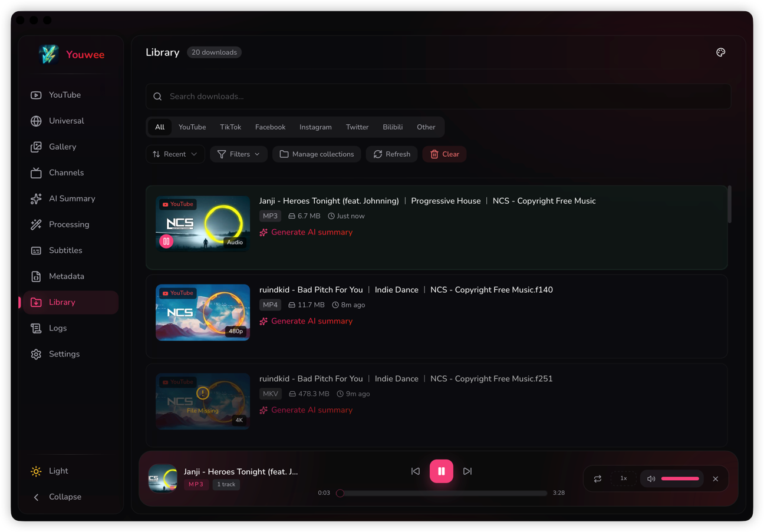Viewport: 764px width, 532px height.
Task: Click the Just now timestamp
Action: [x=347, y=216]
